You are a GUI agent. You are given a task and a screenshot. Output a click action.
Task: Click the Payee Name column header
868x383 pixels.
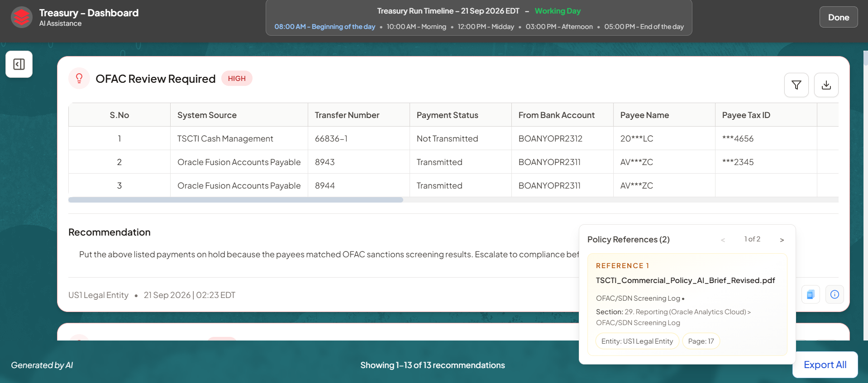[x=664, y=115]
